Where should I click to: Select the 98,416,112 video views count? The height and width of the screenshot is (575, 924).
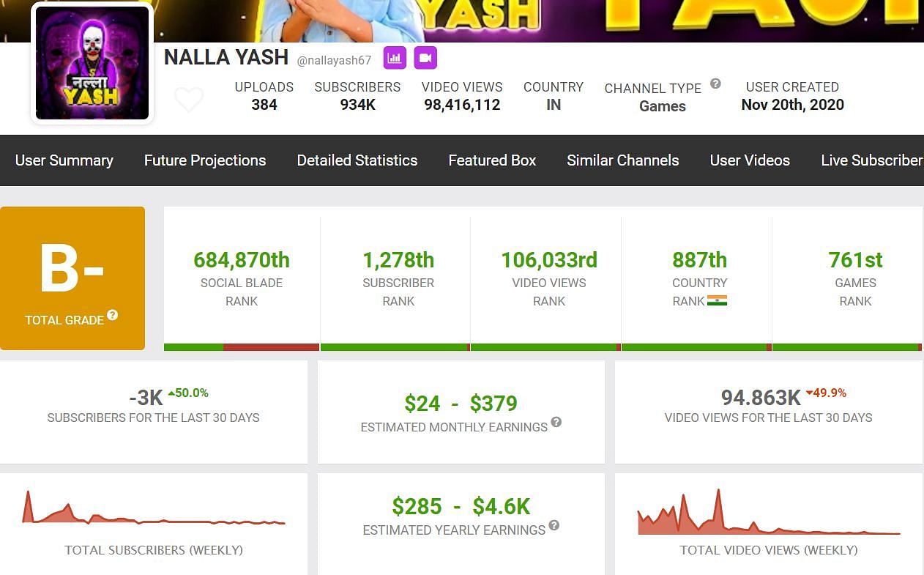(x=462, y=105)
